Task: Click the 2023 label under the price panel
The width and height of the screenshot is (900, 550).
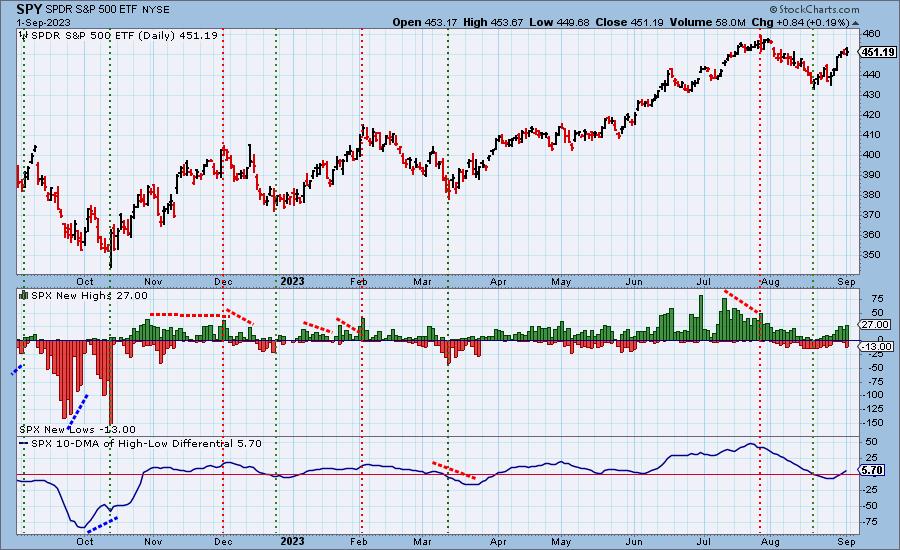Action: tap(292, 281)
